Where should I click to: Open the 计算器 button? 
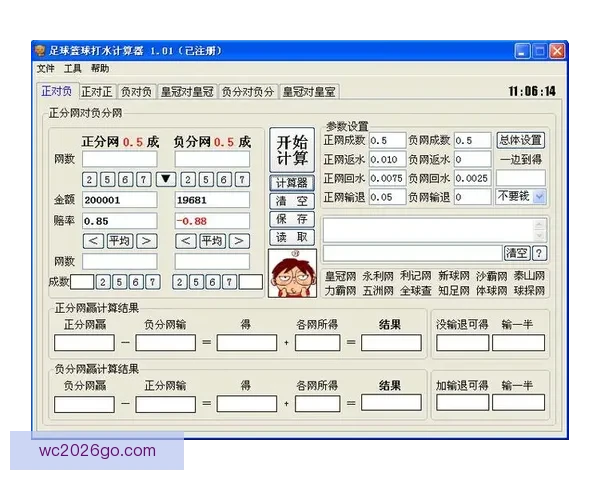pyautogui.click(x=292, y=183)
